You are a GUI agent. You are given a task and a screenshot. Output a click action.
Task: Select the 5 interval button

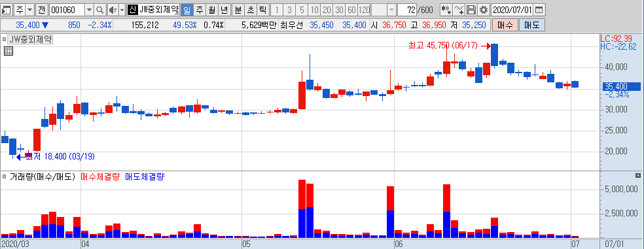302,9
